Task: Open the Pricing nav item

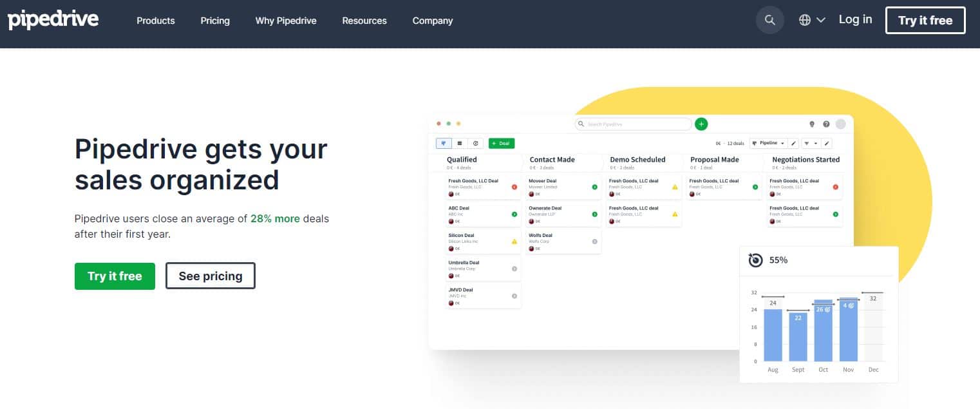Action: [x=215, y=21]
